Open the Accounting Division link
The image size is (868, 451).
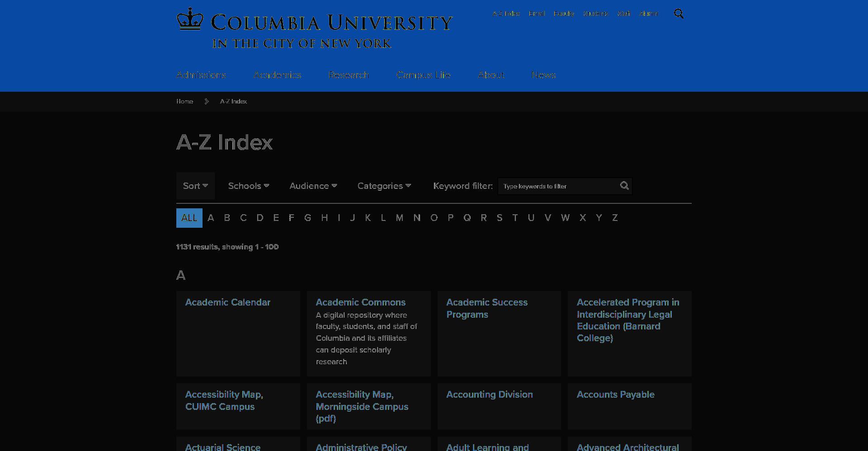pos(490,395)
